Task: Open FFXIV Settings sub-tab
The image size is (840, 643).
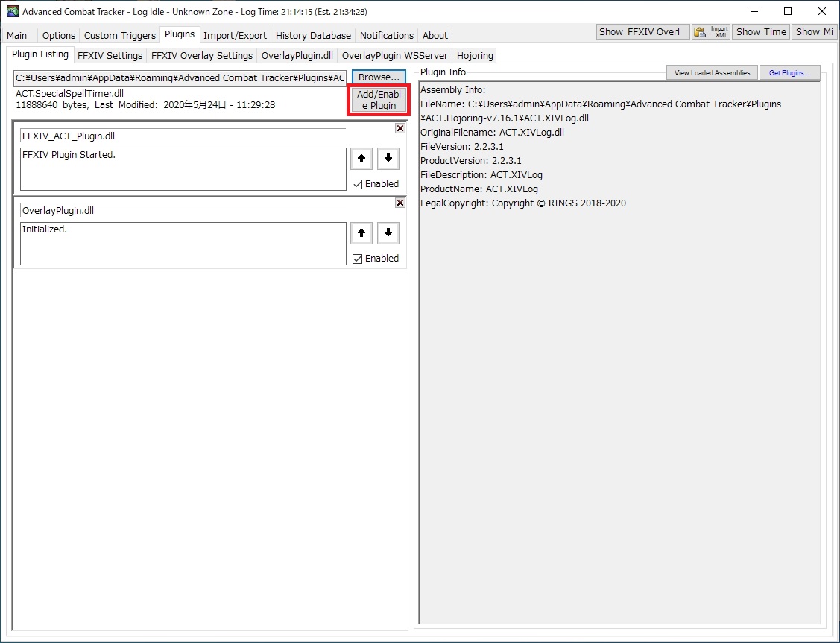Action: pos(110,56)
